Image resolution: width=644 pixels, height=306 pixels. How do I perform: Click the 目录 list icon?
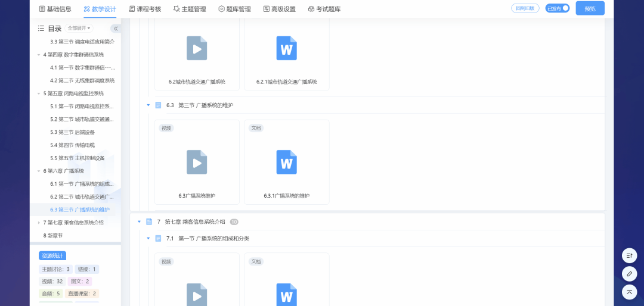[x=41, y=29]
